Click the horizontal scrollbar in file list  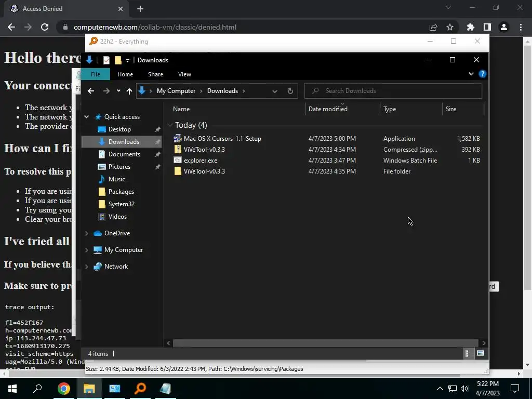[325, 343]
